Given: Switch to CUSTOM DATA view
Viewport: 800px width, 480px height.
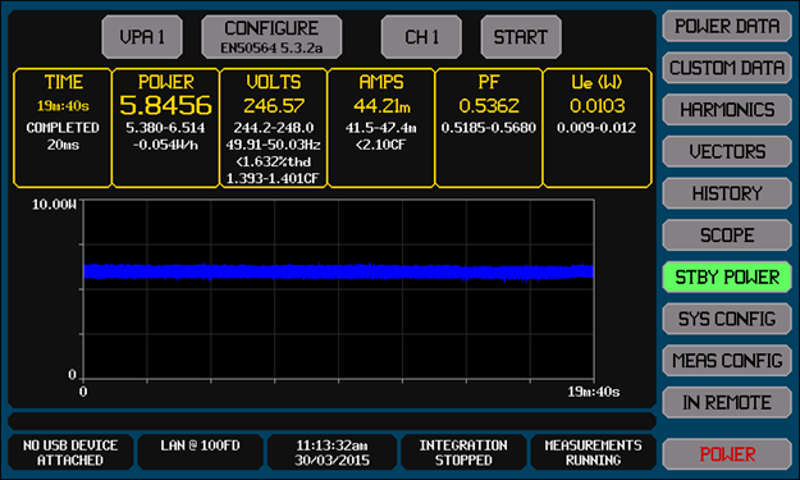Looking at the screenshot, I should pos(726,69).
